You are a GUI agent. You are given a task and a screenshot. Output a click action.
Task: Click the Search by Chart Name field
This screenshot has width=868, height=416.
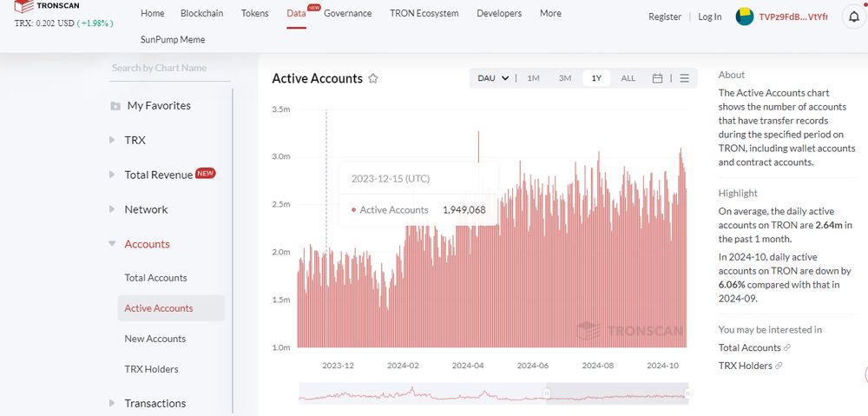[x=169, y=68]
